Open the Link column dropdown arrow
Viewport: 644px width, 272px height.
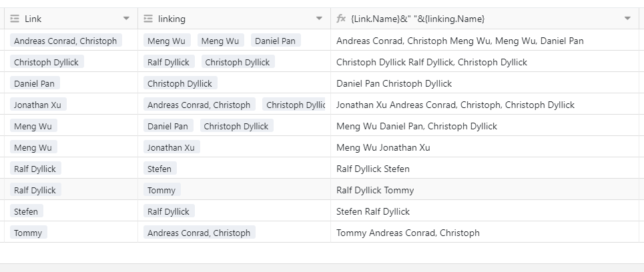[x=127, y=19]
